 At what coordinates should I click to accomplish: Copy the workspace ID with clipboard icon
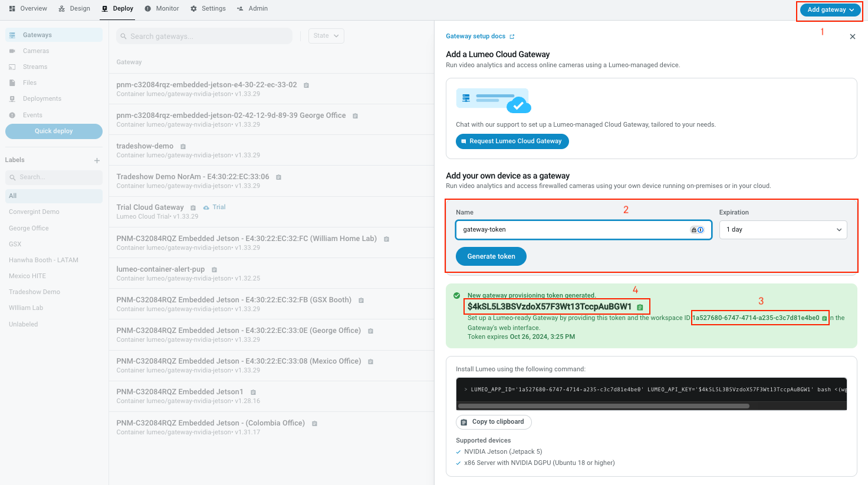824,318
